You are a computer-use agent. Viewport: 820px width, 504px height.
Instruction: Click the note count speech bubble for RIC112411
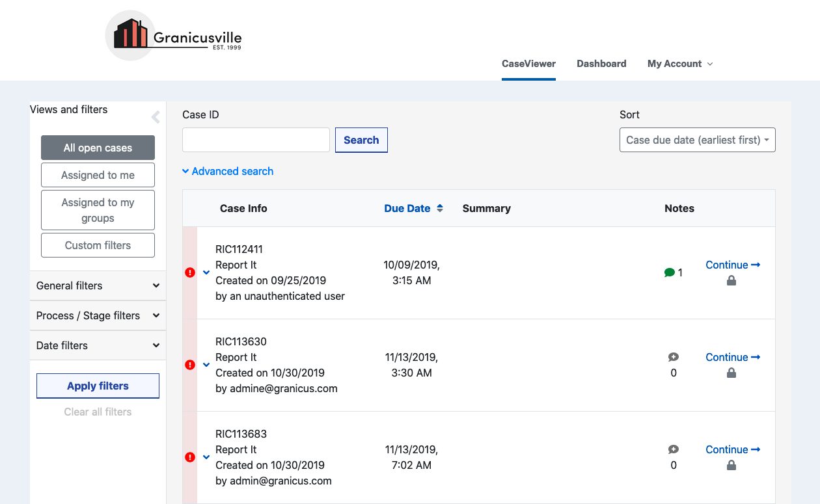click(x=670, y=272)
